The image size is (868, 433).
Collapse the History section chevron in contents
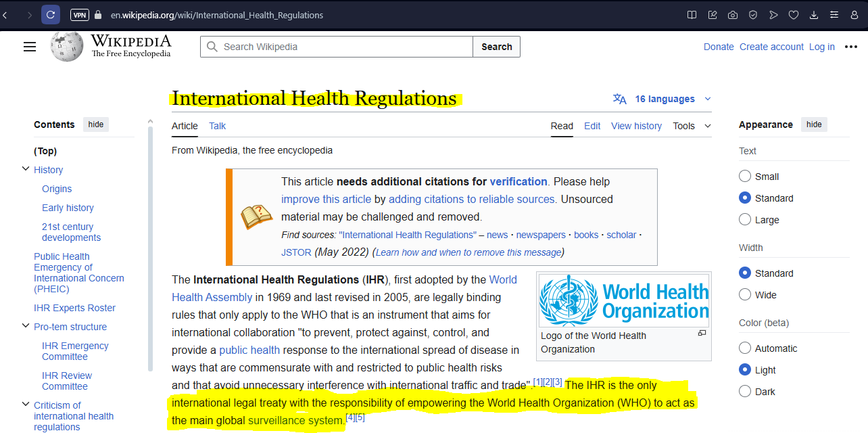[26, 169]
